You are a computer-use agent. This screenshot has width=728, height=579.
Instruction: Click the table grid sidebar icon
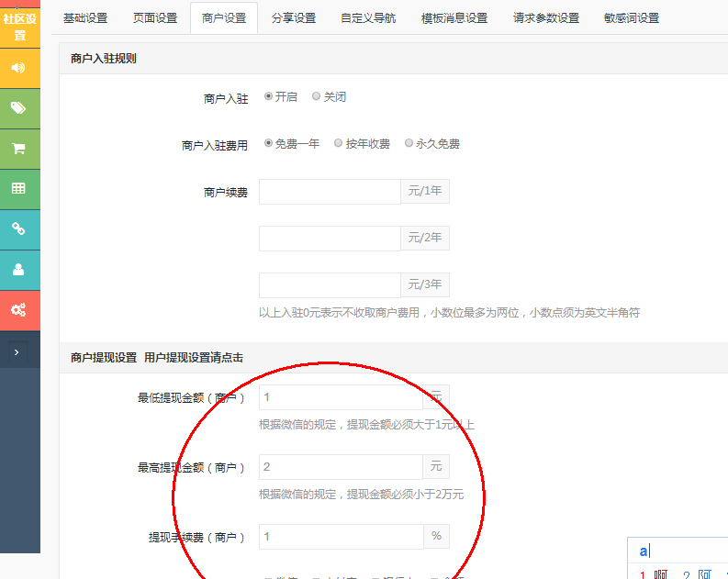pos(18,189)
